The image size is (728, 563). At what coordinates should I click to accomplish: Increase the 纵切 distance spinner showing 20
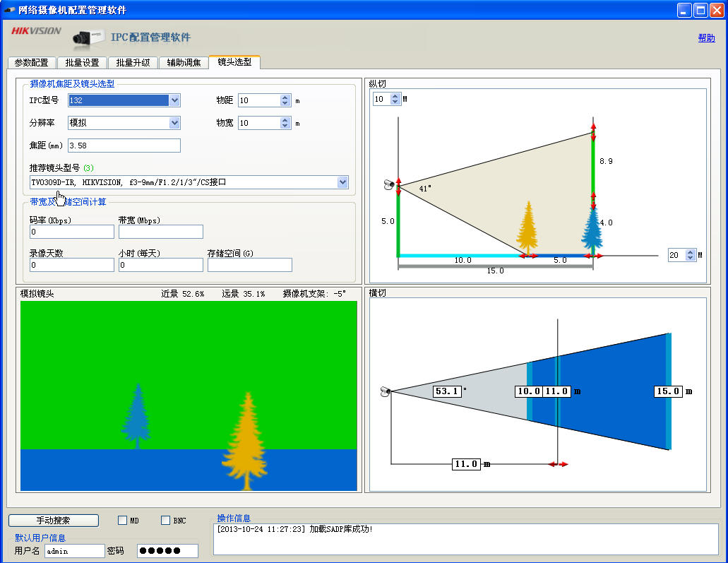point(690,252)
